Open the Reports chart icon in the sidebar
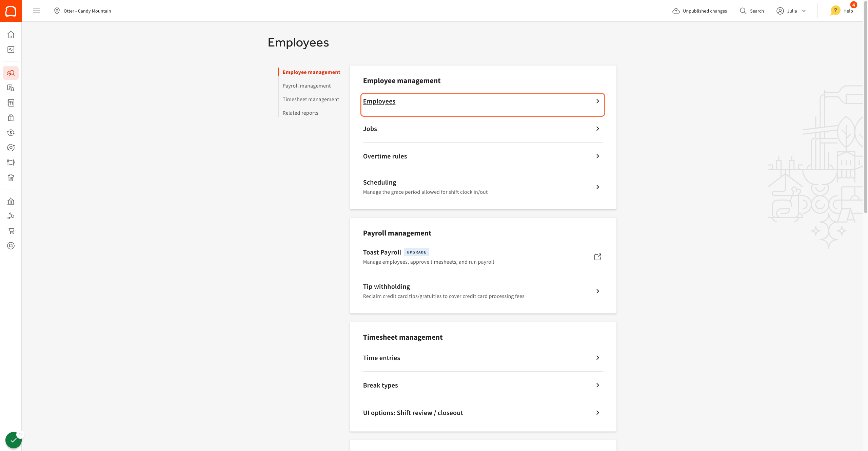The image size is (868, 451). tap(11, 50)
